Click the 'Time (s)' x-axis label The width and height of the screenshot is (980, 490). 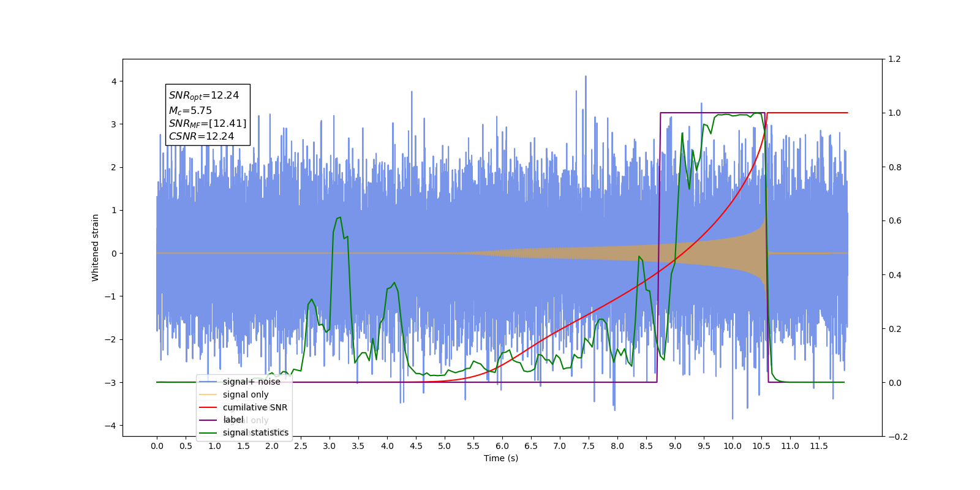pyautogui.click(x=501, y=458)
